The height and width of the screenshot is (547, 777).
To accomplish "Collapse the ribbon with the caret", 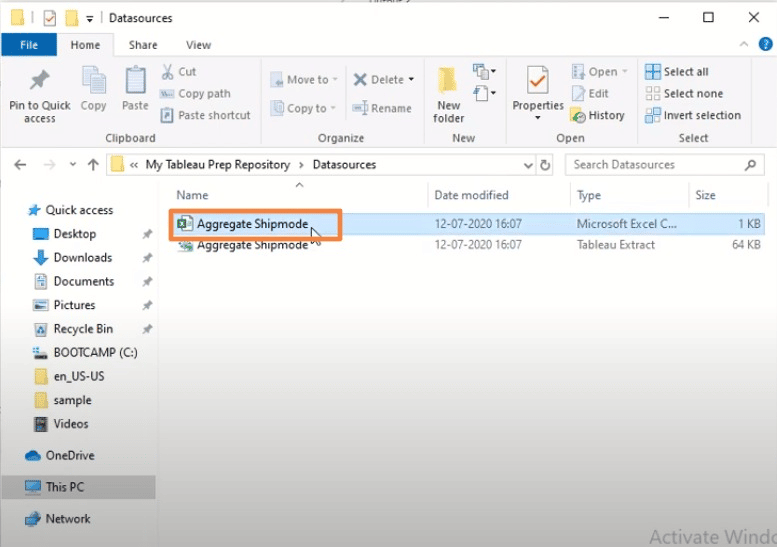I will [744, 44].
